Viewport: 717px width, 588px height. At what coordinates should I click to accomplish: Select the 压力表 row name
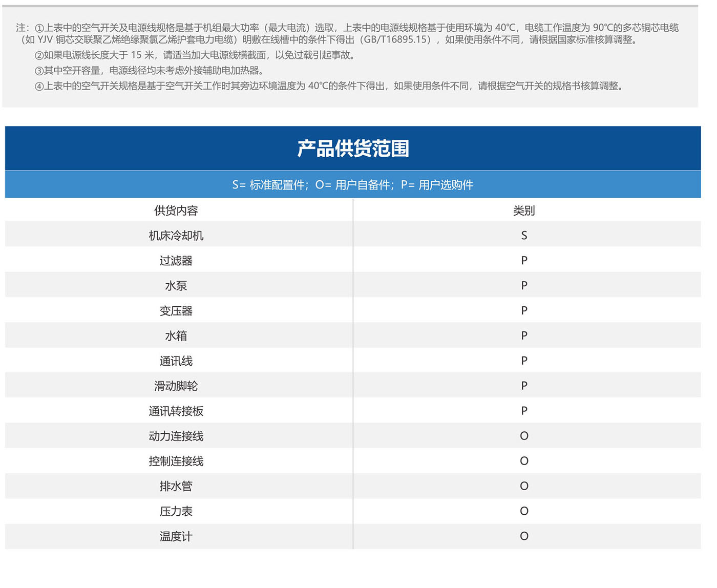tap(176, 512)
